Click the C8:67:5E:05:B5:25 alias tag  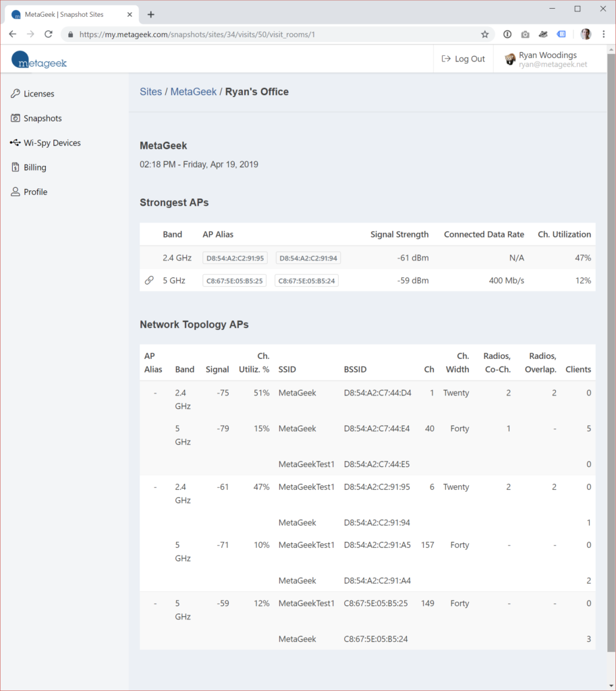click(234, 280)
